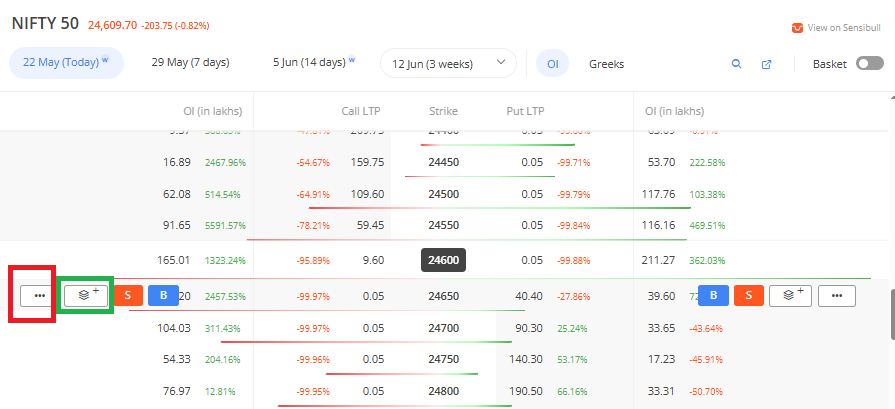895x409 pixels.
Task: Open call-side three-dots more options
Action: [x=39, y=295]
